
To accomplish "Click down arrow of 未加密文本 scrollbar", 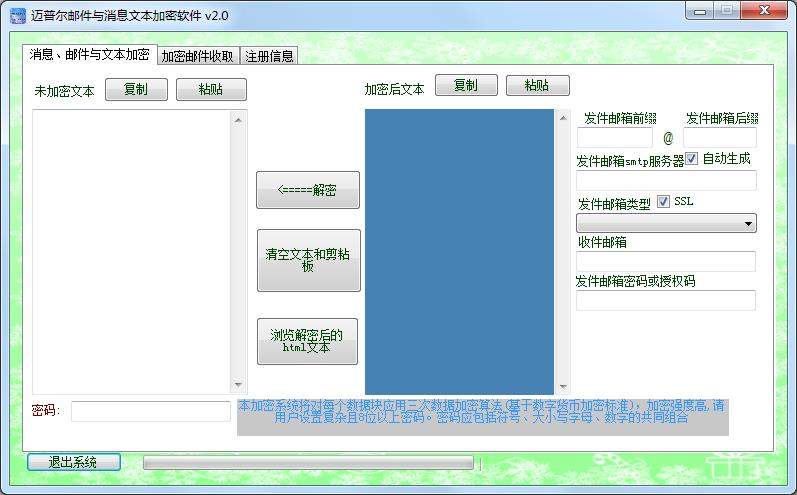I will (238, 385).
